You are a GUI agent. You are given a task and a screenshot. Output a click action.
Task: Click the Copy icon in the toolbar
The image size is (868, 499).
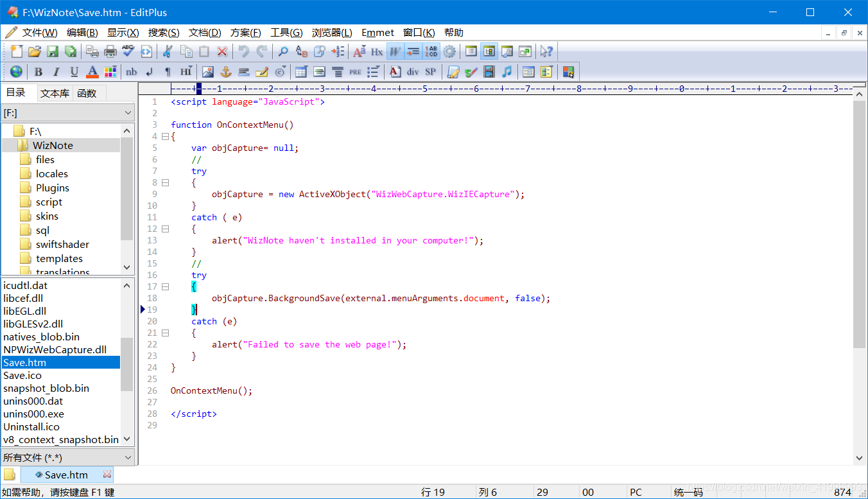[186, 52]
